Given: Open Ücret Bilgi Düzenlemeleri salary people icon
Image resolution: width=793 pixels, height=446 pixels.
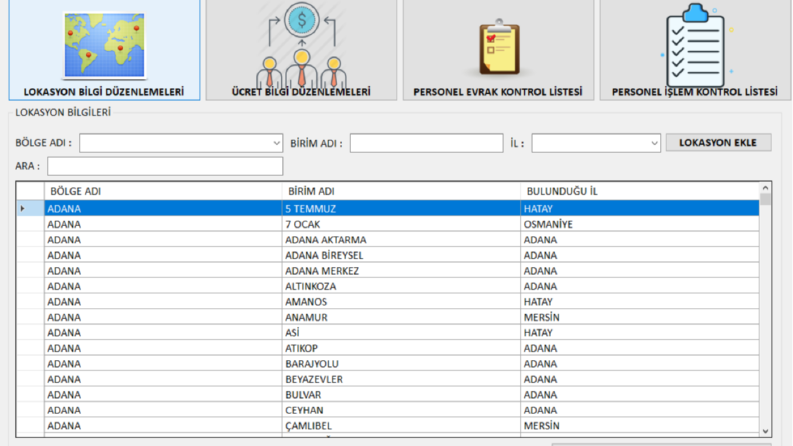Looking at the screenshot, I should pyautogui.click(x=301, y=44).
